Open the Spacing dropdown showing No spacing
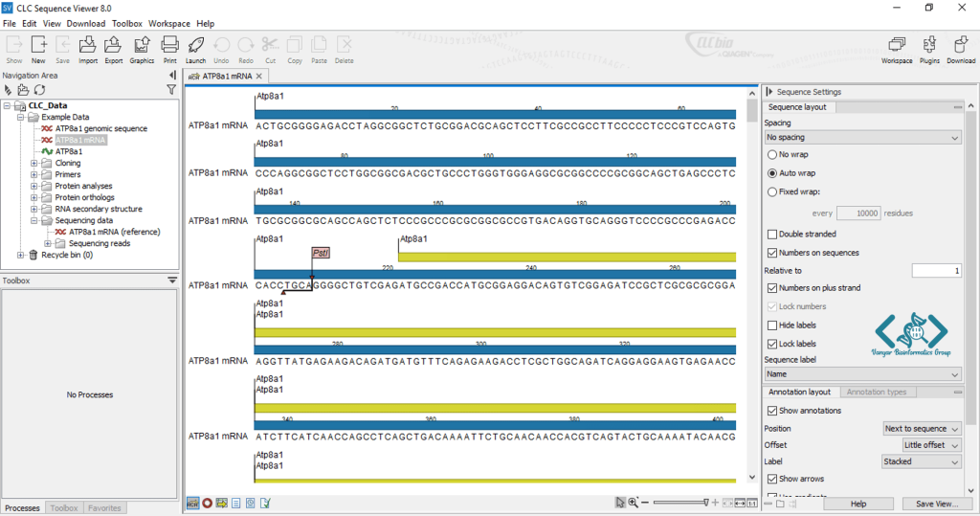This screenshot has height=516, width=980. pos(862,137)
